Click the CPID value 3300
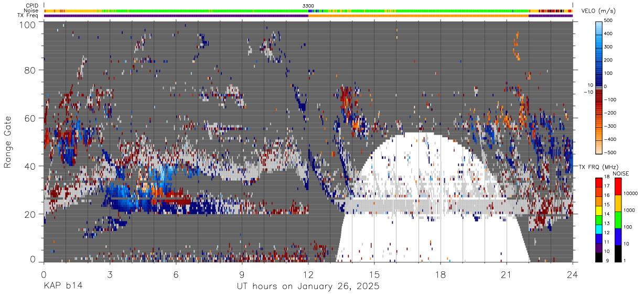 [308, 6]
